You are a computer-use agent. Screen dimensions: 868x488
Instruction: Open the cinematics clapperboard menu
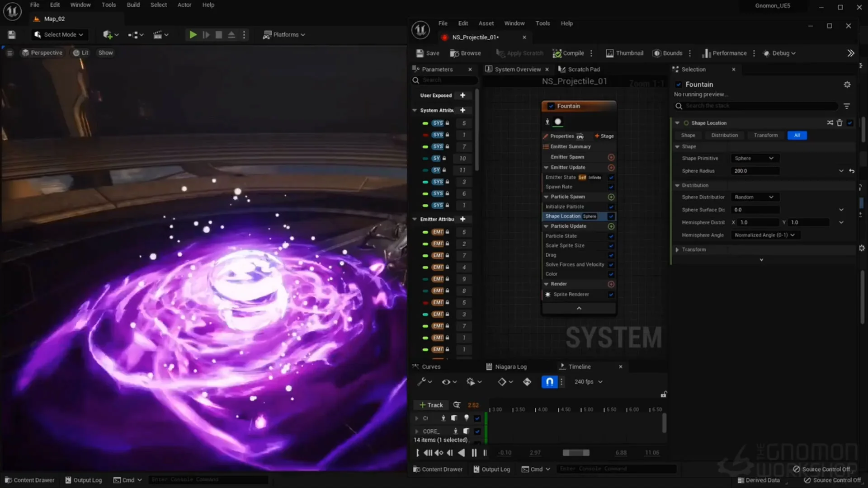click(160, 35)
